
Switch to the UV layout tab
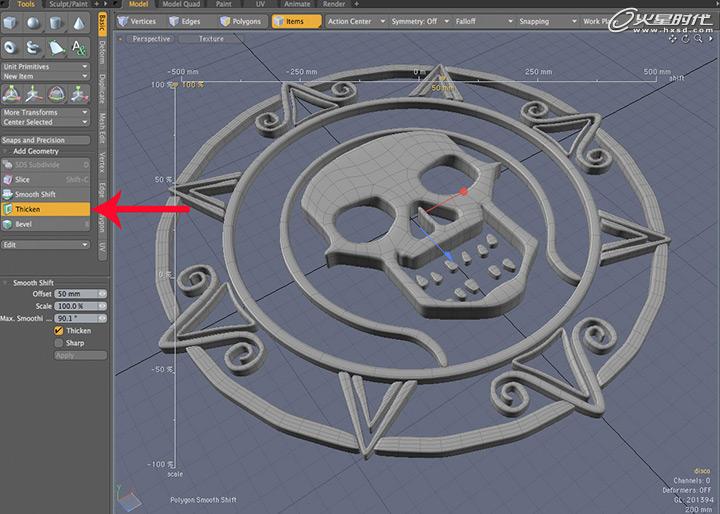coord(260,4)
